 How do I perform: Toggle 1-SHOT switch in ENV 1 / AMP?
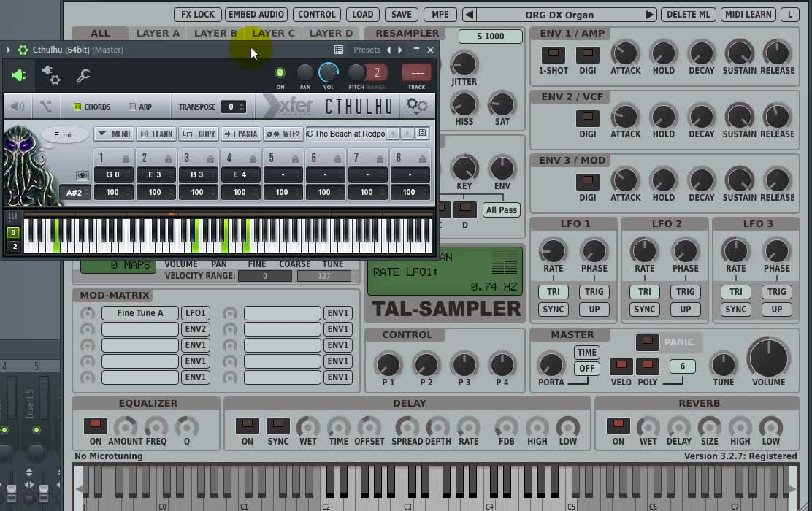click(x=553, y=54)
